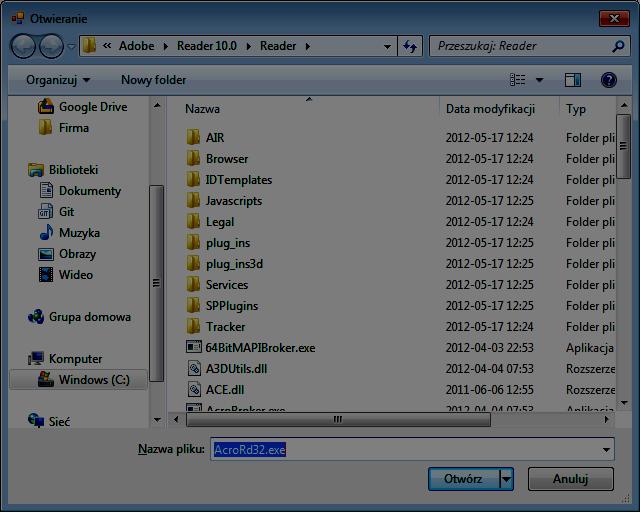Select the Wideo library
Viewport: 640px width, 512px height.
66,274
